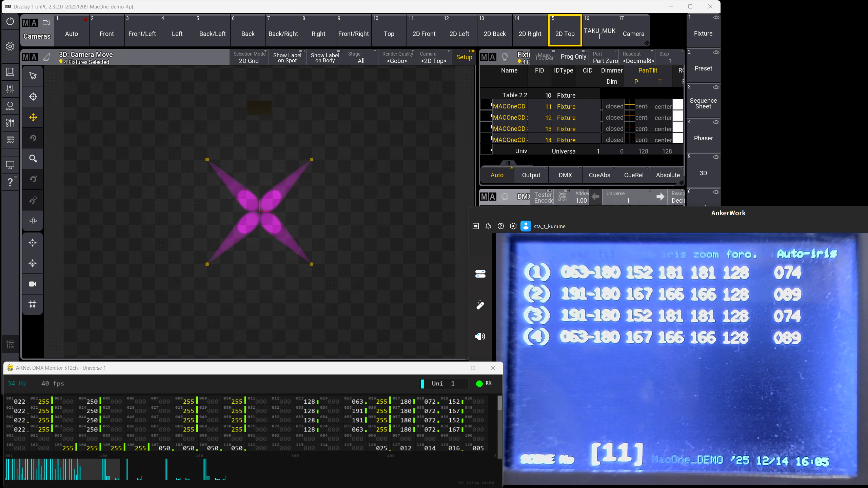868x488 pixels.
Task: Select the arrow pointer tool in 3D viewer
Action: click(x=33, y=76)
